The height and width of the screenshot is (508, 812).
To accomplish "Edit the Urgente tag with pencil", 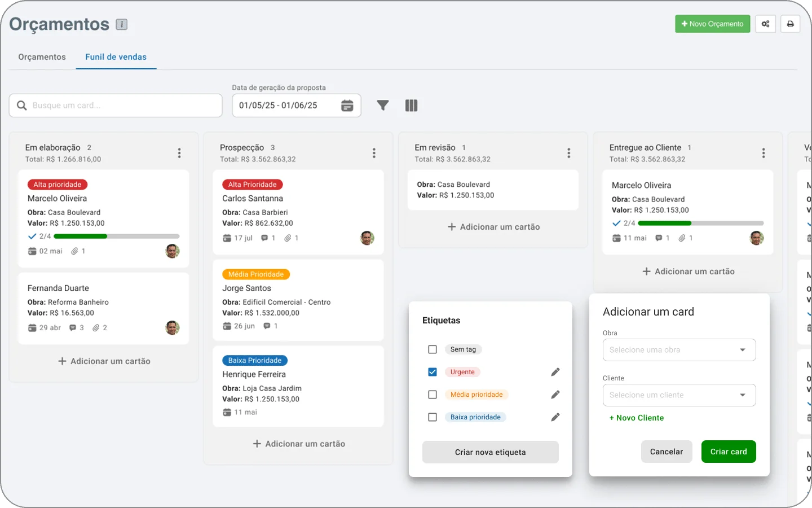I will pyautogui.click(x=555, y=372).
